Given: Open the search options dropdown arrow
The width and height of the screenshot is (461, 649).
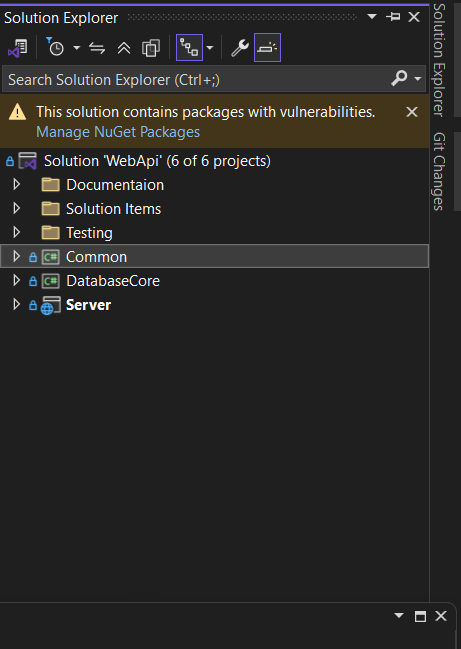Looking at the screenshot, I should (418, 79).
